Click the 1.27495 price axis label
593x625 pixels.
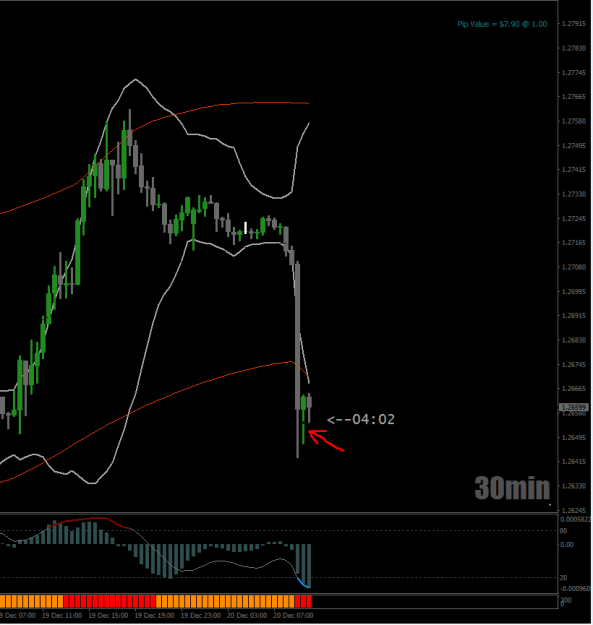tap(574, 145)
